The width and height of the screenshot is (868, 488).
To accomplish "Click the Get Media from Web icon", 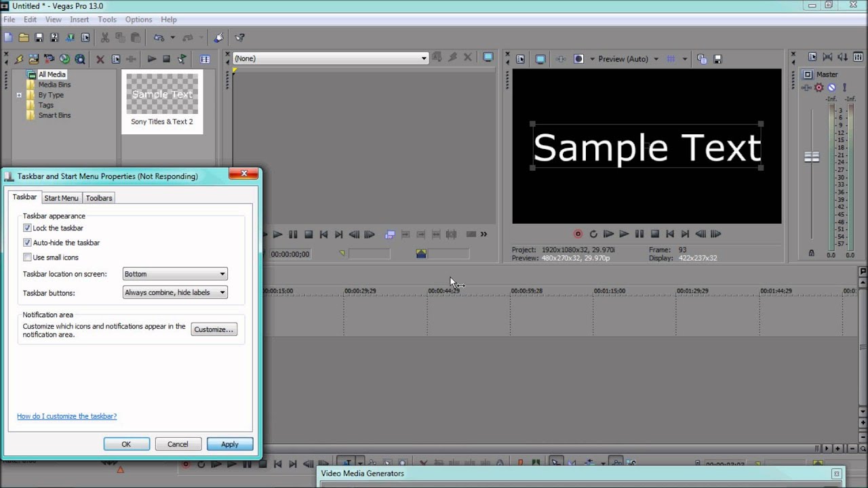I will 80,59.
